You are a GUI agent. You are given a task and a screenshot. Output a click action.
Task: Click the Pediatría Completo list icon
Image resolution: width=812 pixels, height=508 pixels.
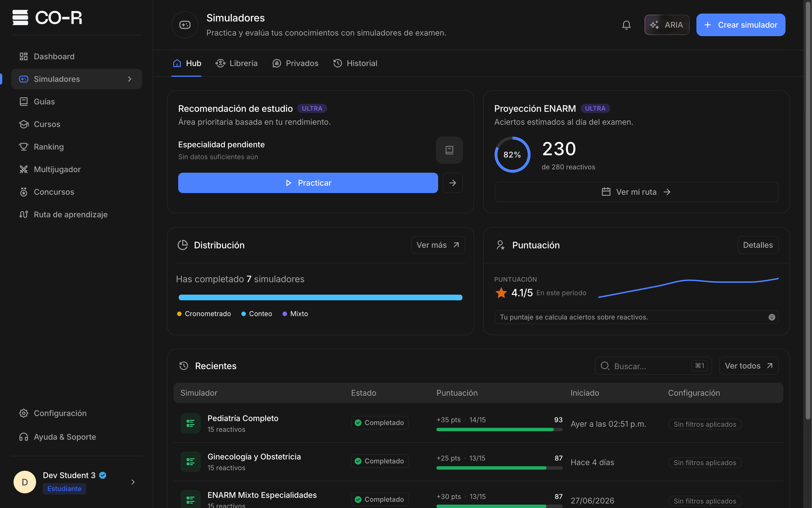pyautogui.click(x=191, y=423)
